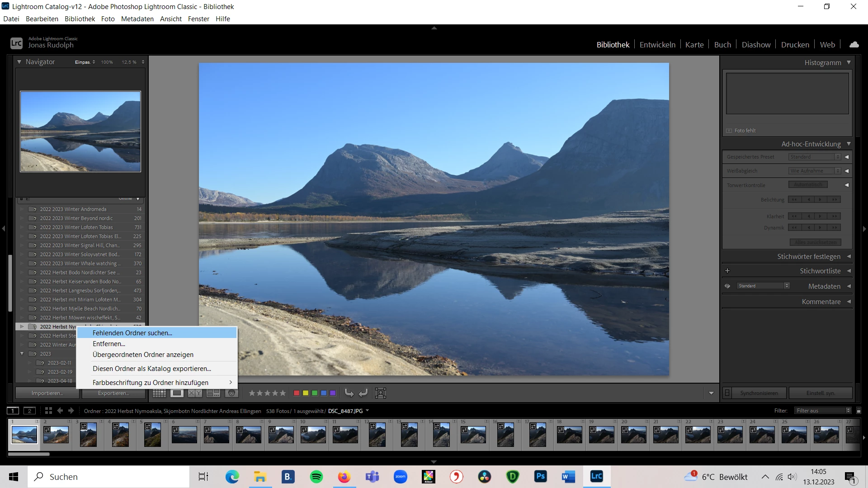
Task: Switch to Entwickeln module
Action: tap(657, 45)
